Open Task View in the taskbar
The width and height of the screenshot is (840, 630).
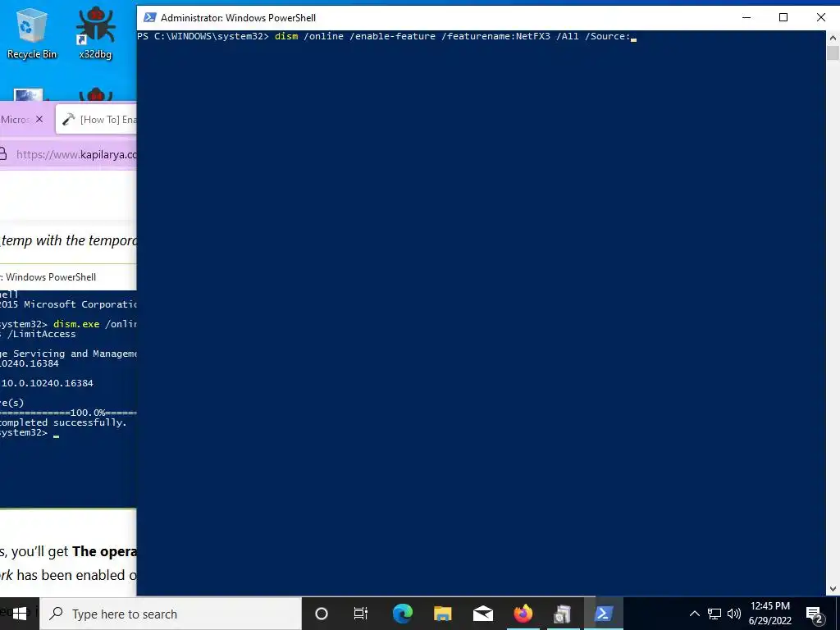point(361,614)
